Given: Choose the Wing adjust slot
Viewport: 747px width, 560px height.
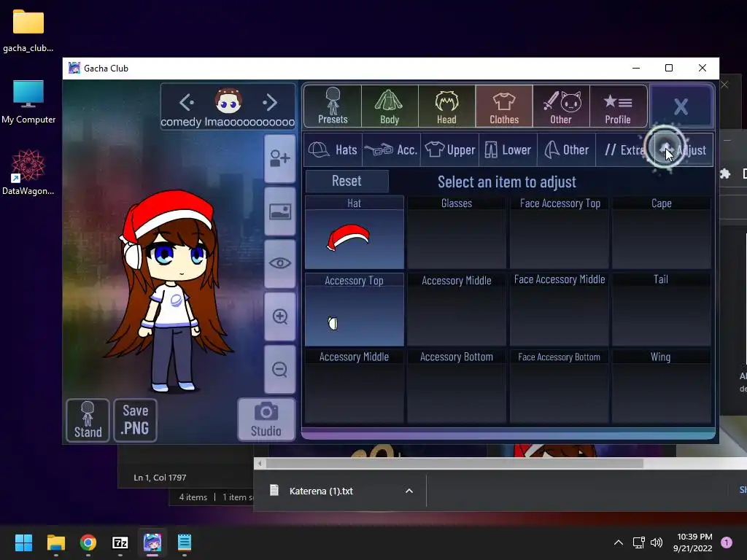Looking at the screenshot, I should click(x=661, y=386).
